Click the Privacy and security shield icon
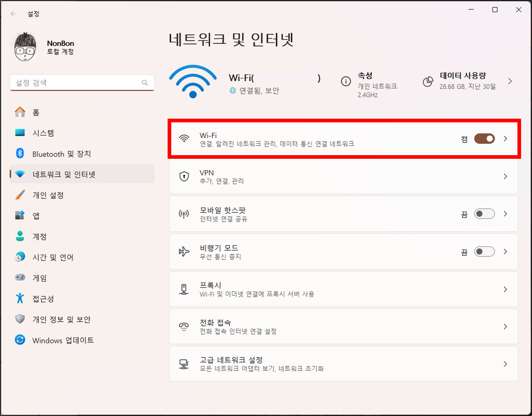 click(20, 319)
